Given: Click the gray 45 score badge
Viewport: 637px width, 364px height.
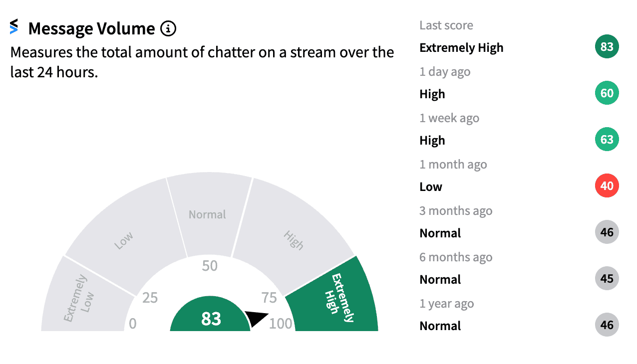Looking at the screenshot, I should (607, 279).
